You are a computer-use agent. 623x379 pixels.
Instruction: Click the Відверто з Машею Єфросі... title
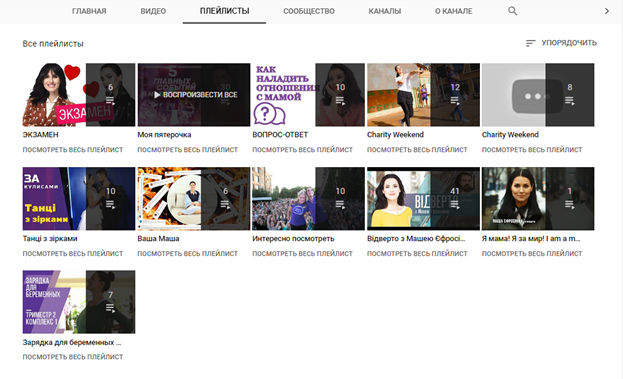(416, 239)
